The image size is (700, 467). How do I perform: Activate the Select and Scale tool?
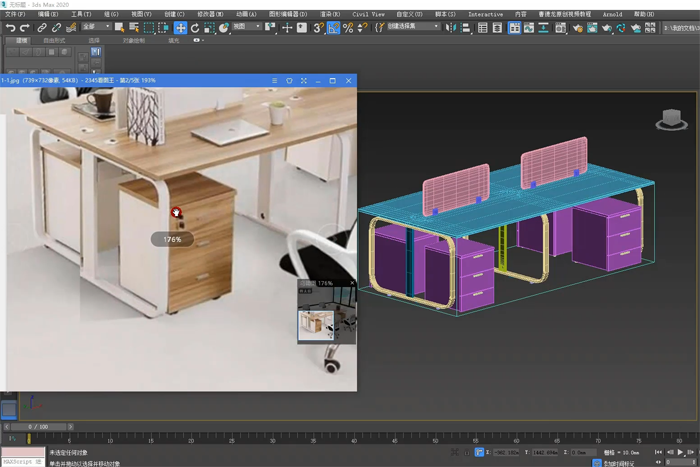coord(209,28)
